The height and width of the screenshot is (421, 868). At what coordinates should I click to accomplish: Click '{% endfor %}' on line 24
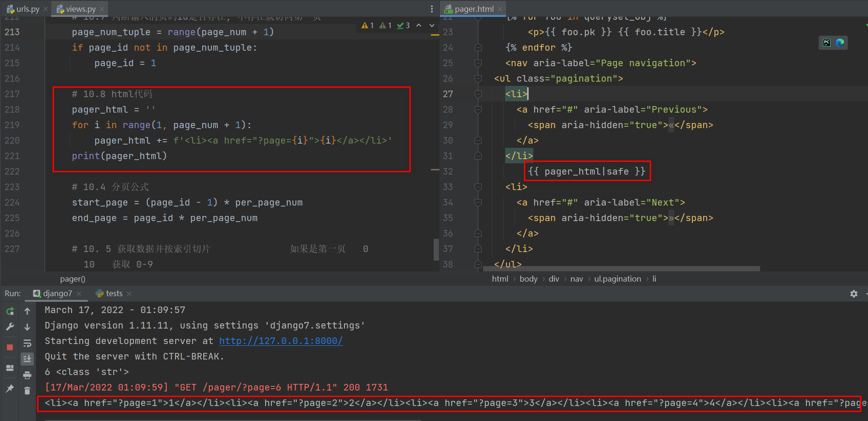pyautogui.click(x=539, y=47)
